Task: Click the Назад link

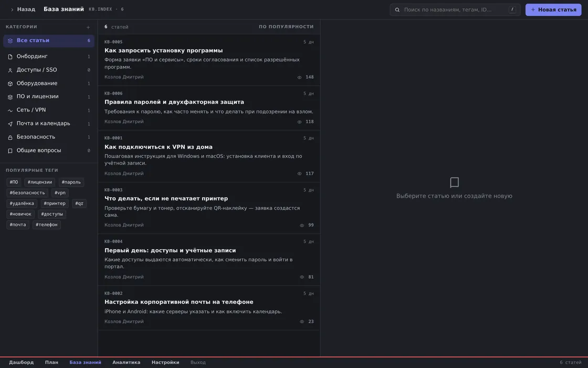Action: [26, 9]
